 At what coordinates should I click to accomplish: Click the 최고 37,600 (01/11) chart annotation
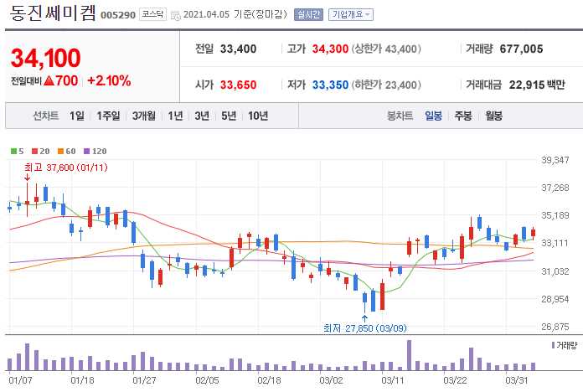coord(66,168)
